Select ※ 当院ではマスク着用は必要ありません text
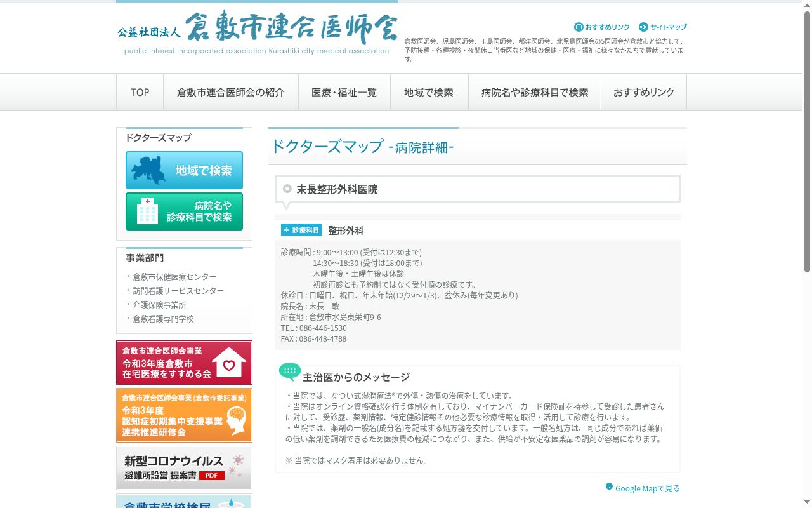 point(357,460)
